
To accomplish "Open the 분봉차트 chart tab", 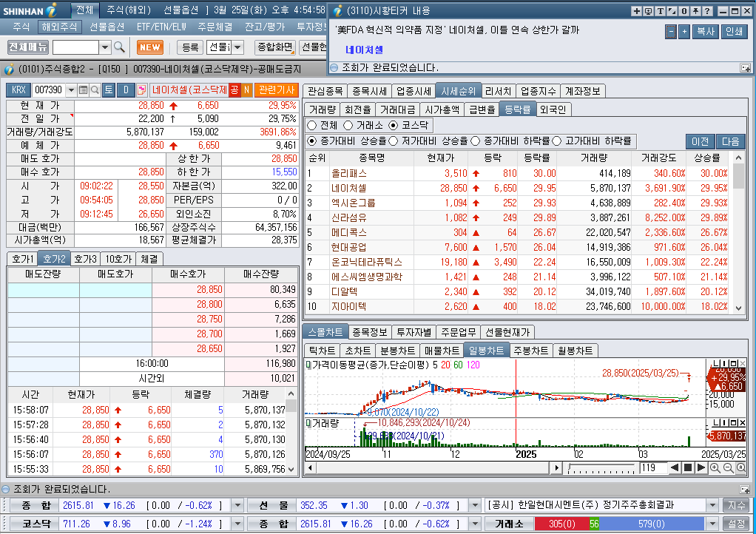I will pyautogui.click(x=397, y=351).
